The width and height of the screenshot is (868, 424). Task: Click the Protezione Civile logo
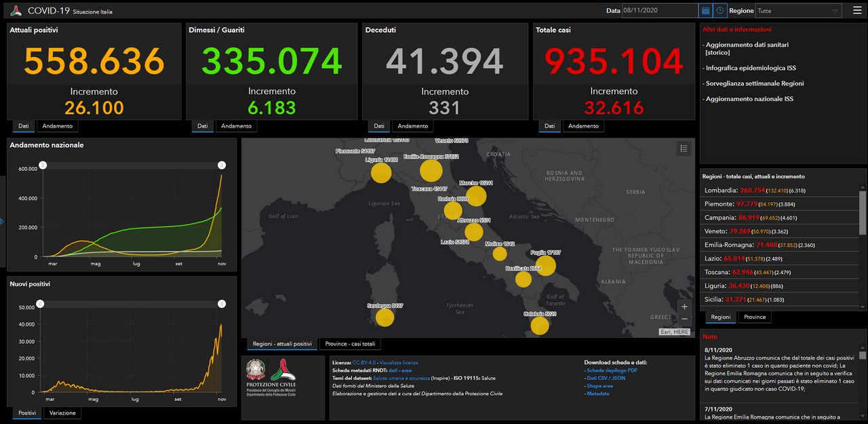283,370
